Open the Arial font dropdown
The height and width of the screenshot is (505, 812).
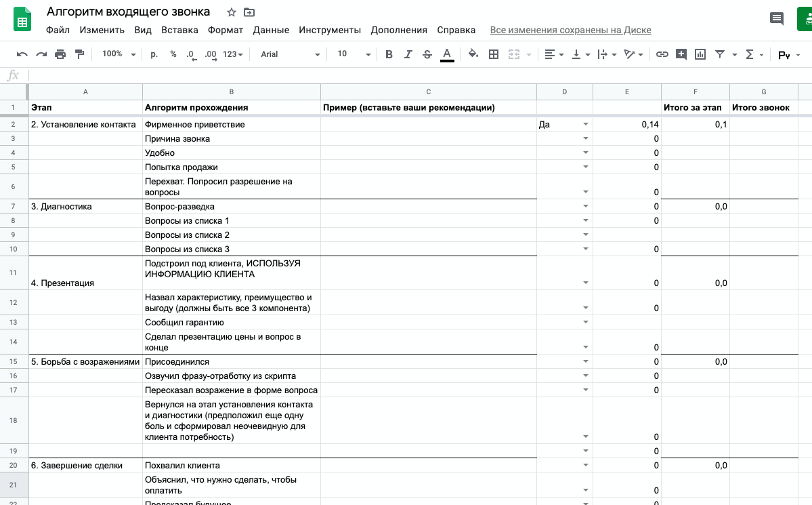[290, 54]
